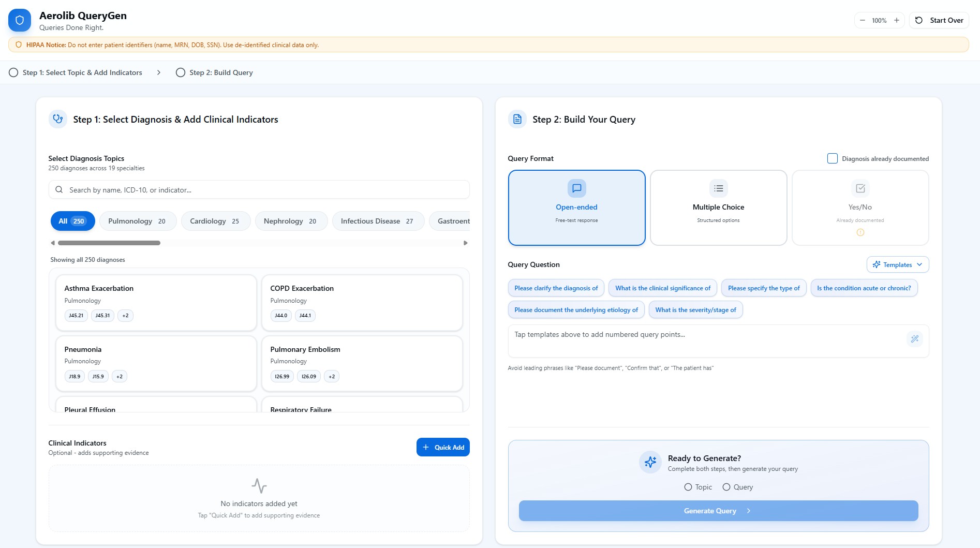Click the document icon beside Step 2 heading
Screen dimensions: 980x548
click(x=517, y=119)
